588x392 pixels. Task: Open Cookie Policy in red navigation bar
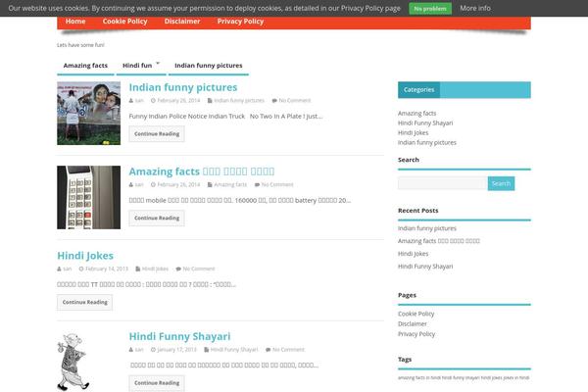click(x=124, y=22)
